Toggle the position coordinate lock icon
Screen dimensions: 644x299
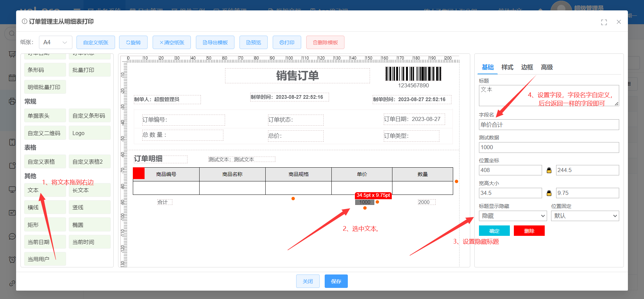click(549, 170)
